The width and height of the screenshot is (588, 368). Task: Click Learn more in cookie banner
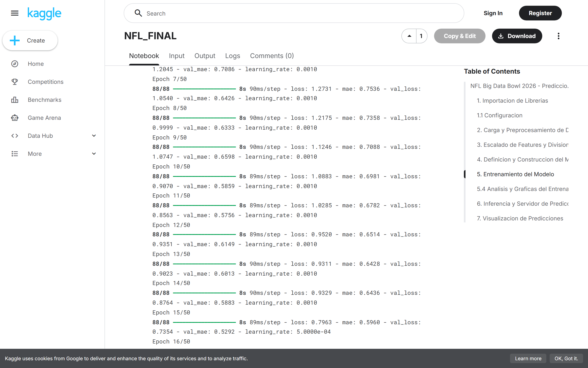[528, 359]
